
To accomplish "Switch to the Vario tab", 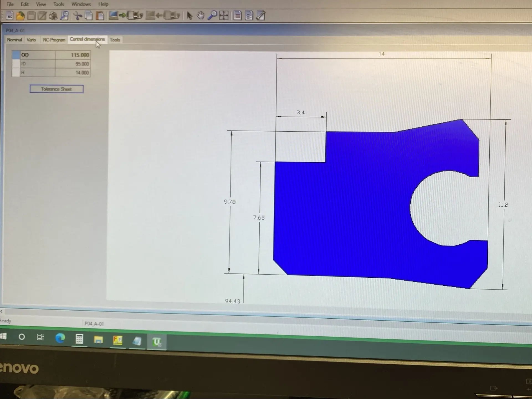I will coord(31,40).
